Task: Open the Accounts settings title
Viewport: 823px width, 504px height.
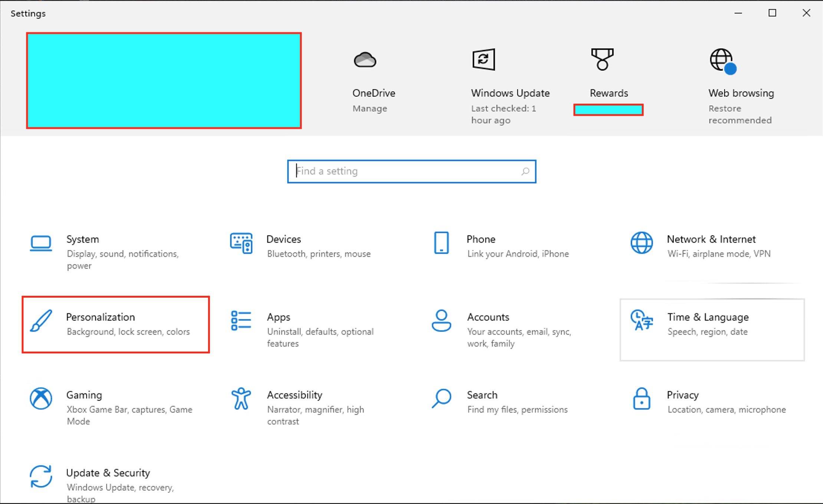Action: point(488,317)
